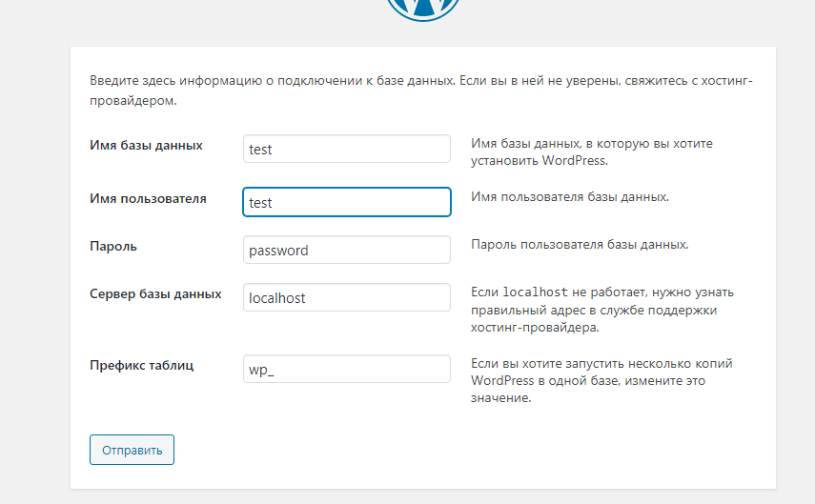Click the 'Префикс таблиц' label

(x=141, y=365)
